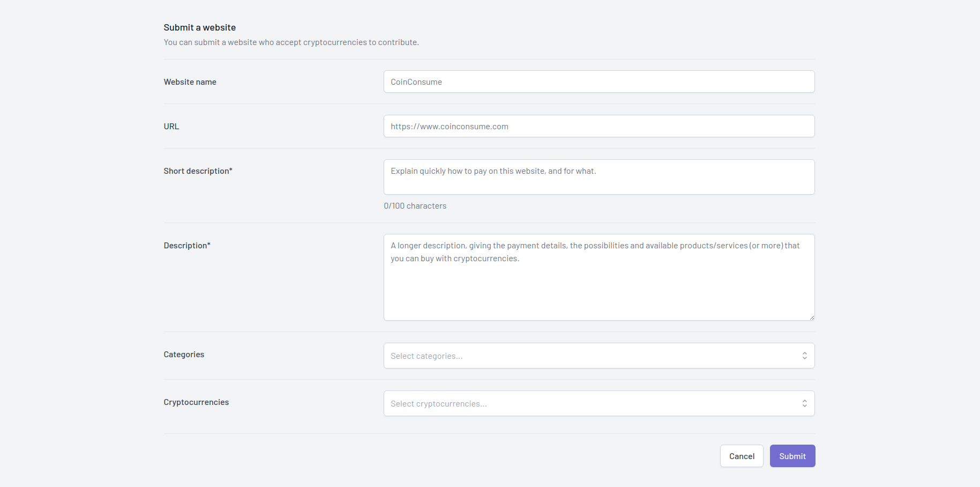Click the 'Short description*' label
The image size is (980, 487).
[198, 171]
